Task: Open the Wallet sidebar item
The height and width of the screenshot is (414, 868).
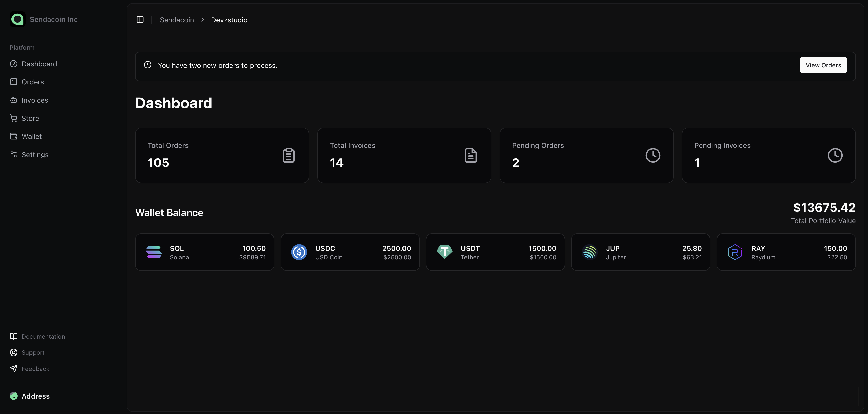Action: pos(32,137)
